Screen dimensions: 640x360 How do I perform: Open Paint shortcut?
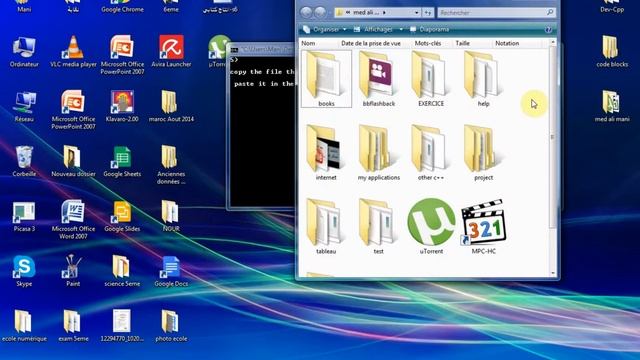pyautogui.click(x=73, y=271)
